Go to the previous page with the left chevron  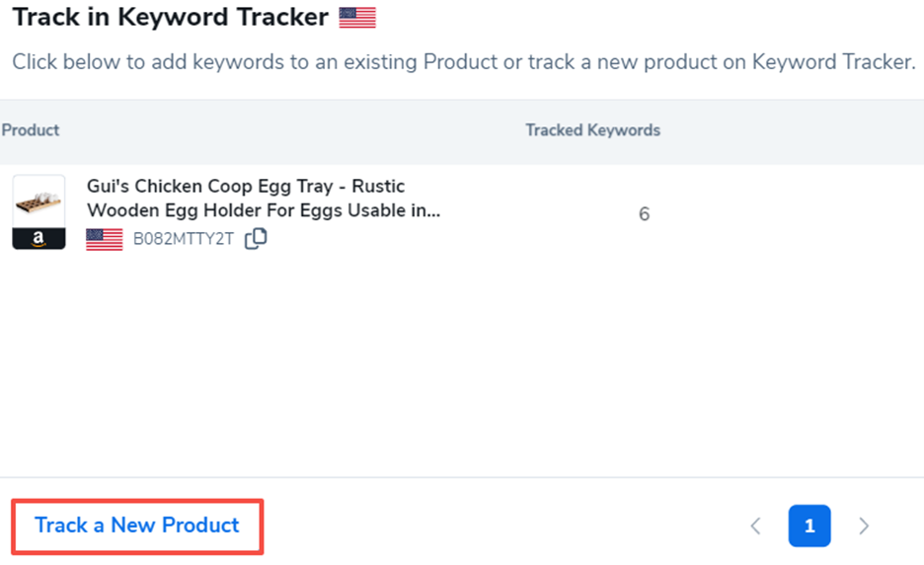755,525
